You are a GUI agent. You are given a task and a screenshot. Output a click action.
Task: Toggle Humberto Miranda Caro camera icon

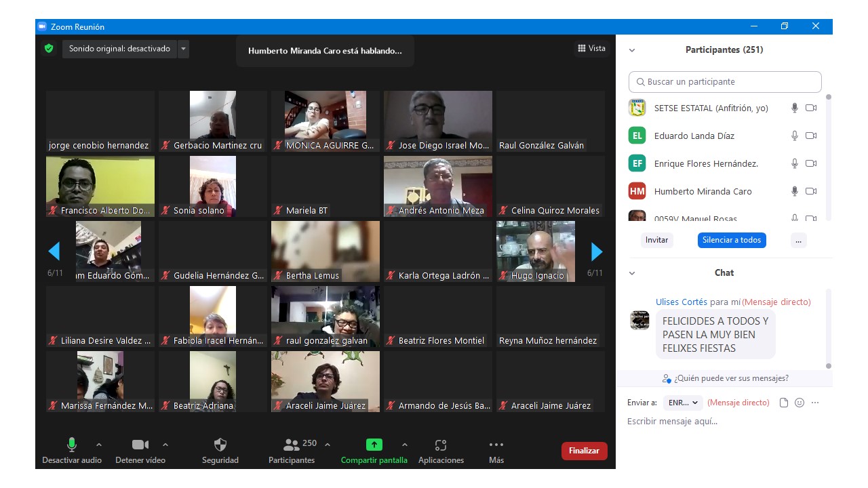[811, 191]
